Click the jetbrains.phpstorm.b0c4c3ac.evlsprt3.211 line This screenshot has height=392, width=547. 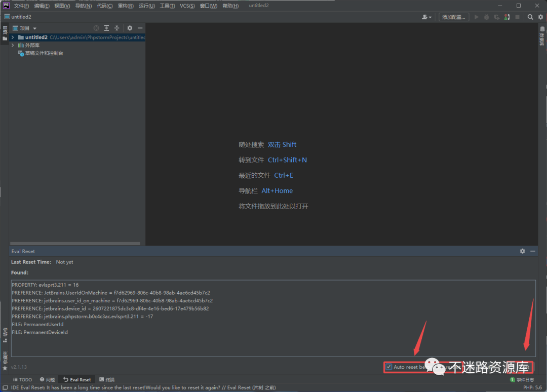pyautogui.click(x=83, y=317)
